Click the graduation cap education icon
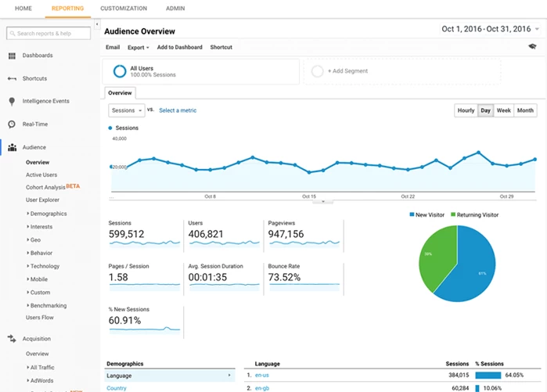 (x=532, y=47)
